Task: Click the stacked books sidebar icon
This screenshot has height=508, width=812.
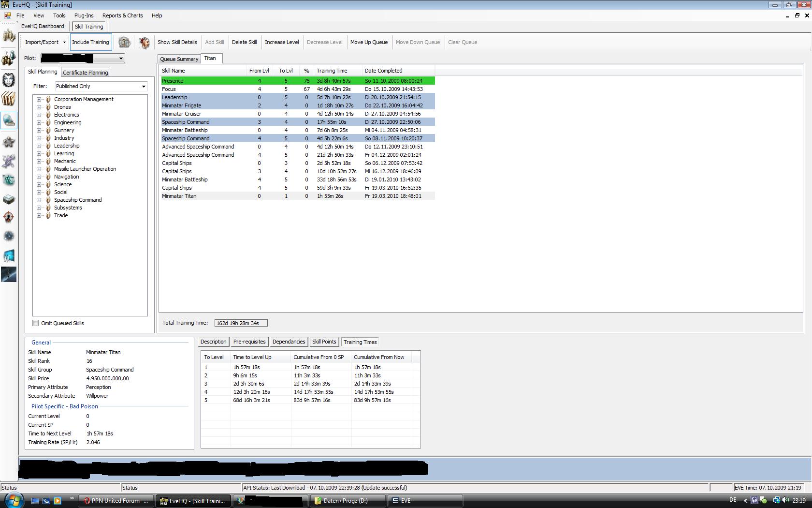Action: (x=9, y=99)
